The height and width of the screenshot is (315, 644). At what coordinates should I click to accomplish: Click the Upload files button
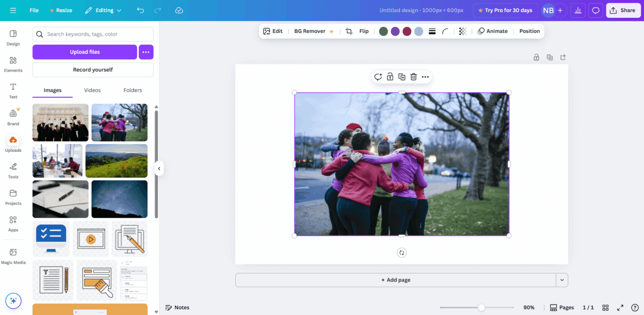85,52
